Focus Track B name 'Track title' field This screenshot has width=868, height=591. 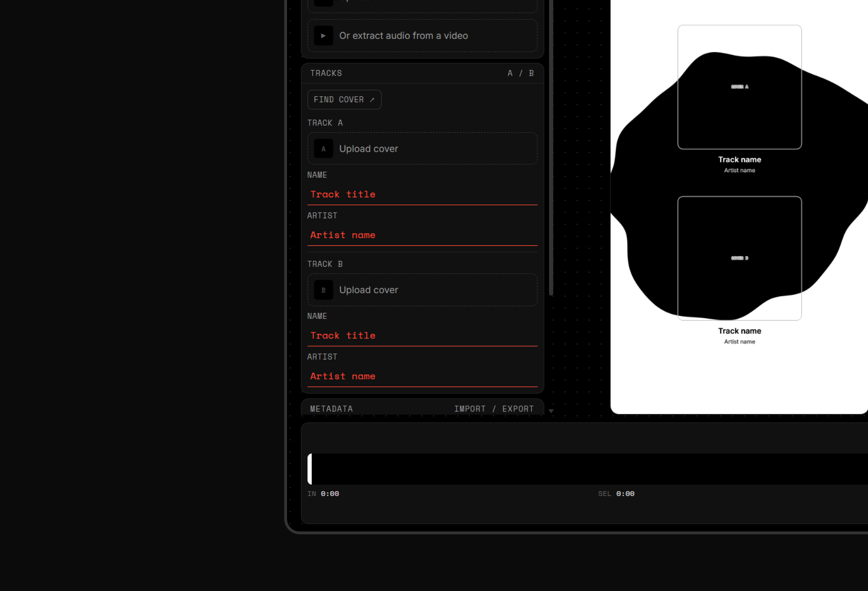click(x=423, y=336)
